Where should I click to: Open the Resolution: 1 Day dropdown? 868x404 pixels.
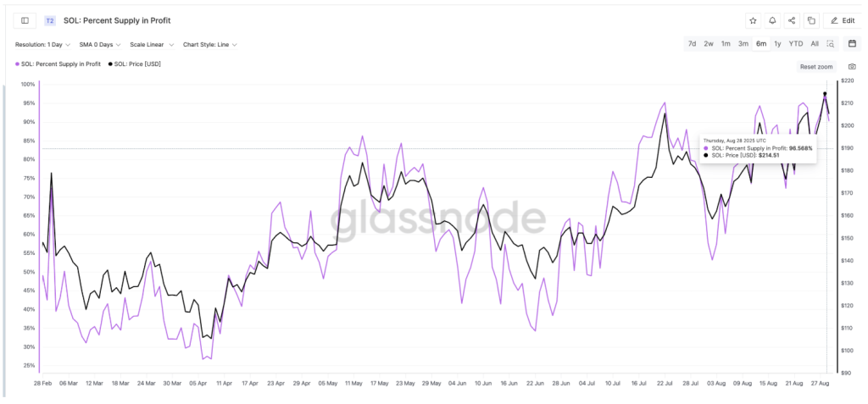[x=42, y=44]
